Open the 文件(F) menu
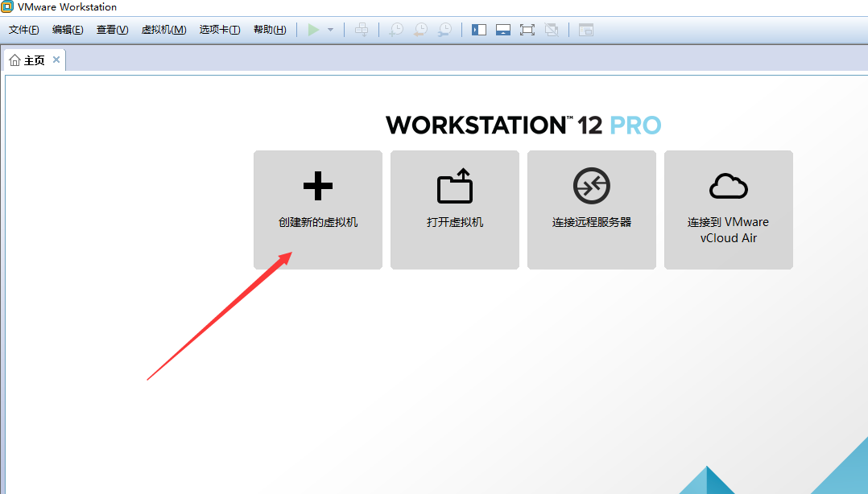Screen dimensions: 868x494 click(24, 30)
